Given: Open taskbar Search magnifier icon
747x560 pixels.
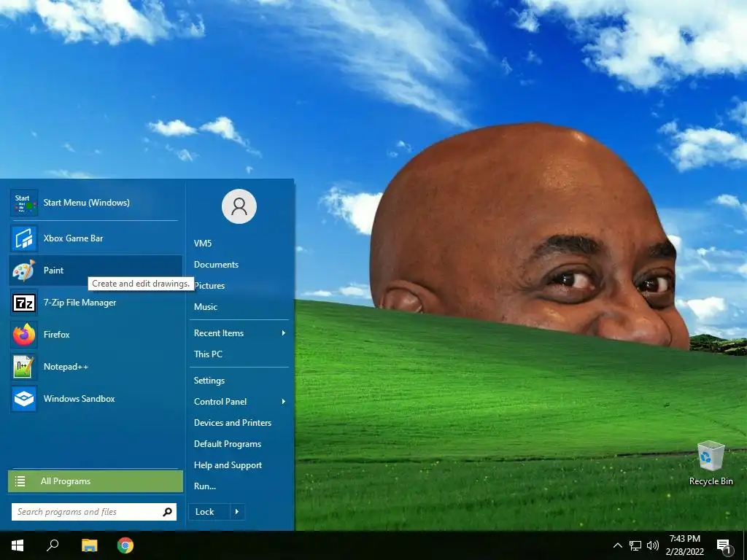Looking at the screenshot, I should 53,545.
